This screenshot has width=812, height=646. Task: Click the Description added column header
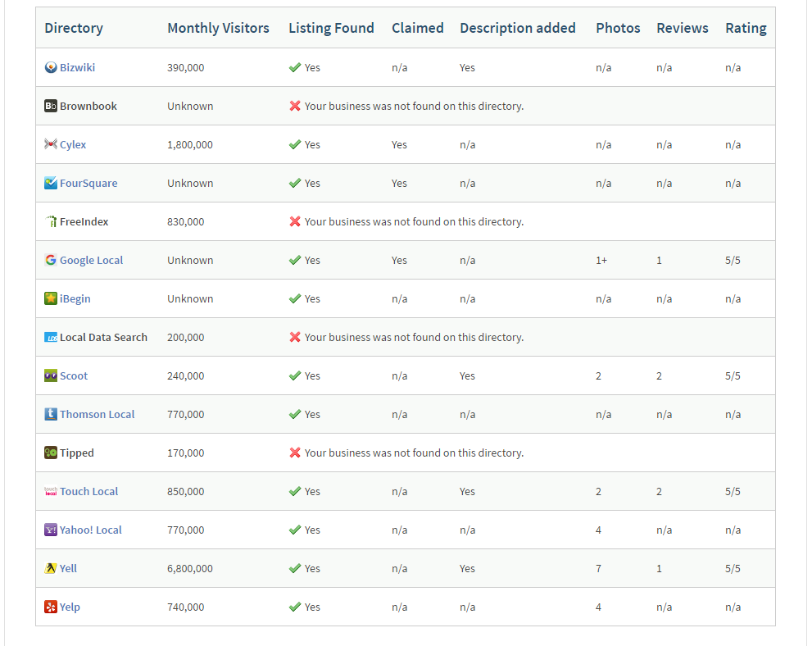(x=518, y=28)
